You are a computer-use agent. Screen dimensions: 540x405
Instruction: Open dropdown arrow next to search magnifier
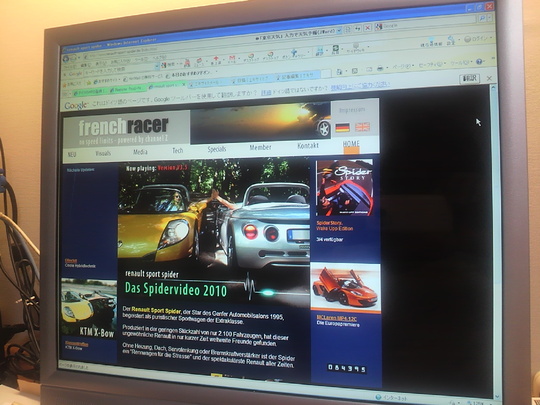point(489,18)
